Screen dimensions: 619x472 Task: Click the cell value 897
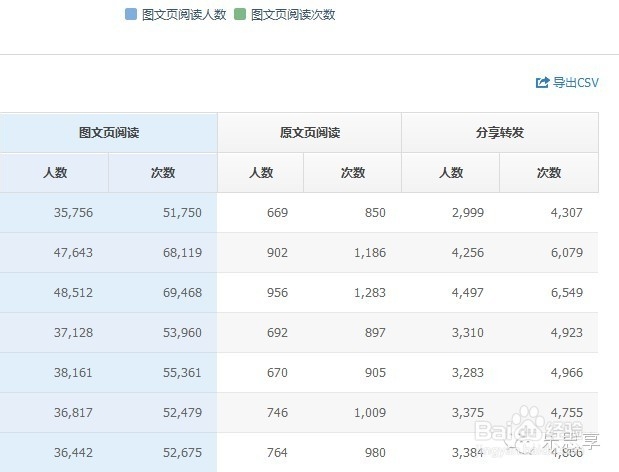pyautogui.click(x=375, y=333)
